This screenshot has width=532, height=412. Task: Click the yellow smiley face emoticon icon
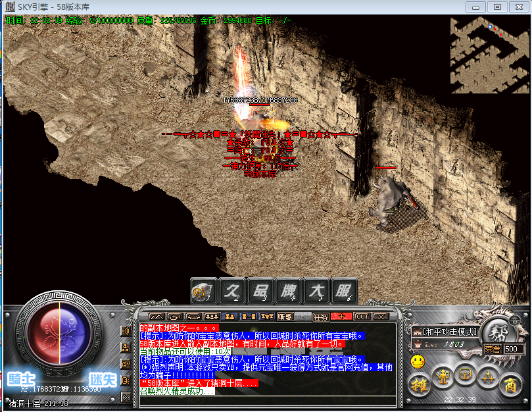point(418,361)
